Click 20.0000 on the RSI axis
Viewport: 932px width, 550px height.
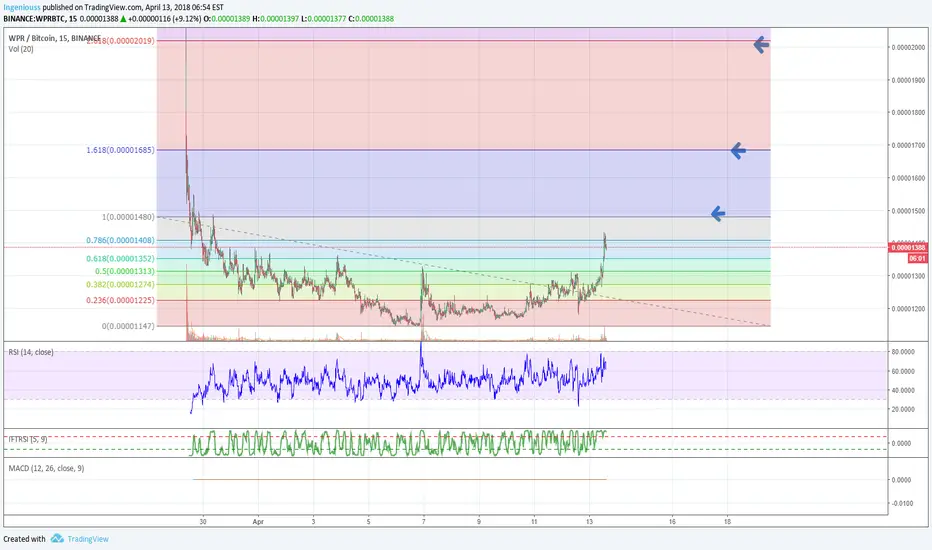click(x=903, y=409)
